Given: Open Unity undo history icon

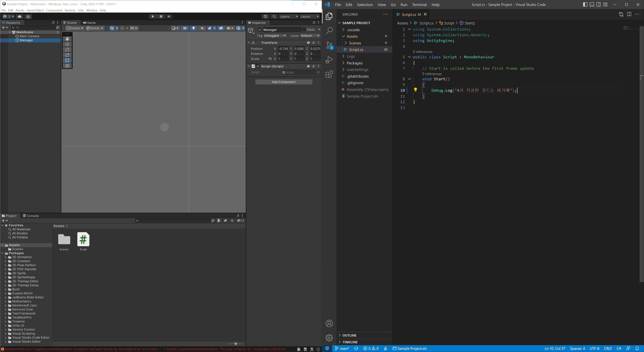Looking at the screenshot, I should coord(265,16).
